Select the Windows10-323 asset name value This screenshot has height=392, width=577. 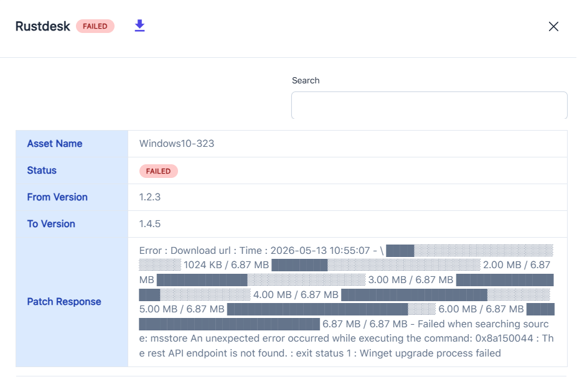coord(177,143)
